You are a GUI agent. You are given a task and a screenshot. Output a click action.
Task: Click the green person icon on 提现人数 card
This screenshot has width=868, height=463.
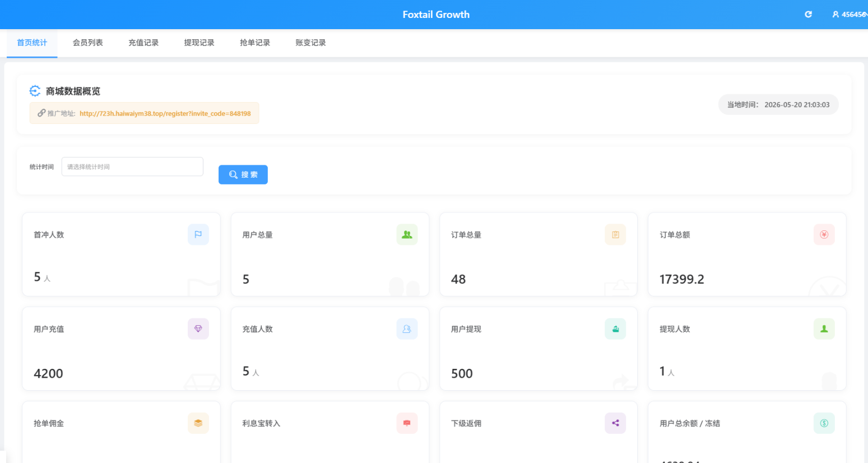[x=824, y=329]
